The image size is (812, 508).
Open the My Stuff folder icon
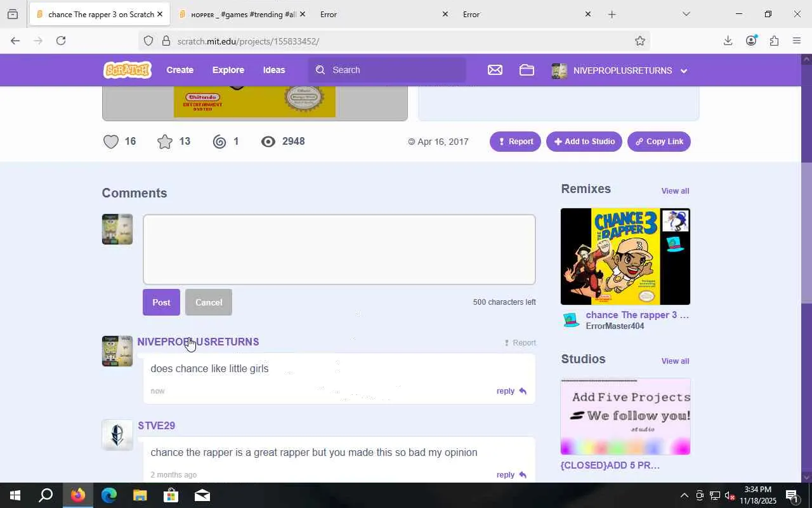pos(527,70)
